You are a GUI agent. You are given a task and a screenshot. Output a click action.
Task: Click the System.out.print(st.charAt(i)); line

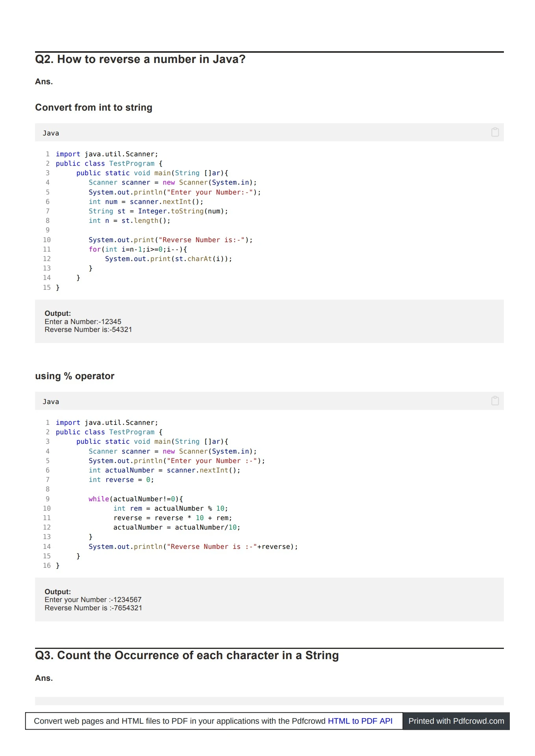pos(168,259)
